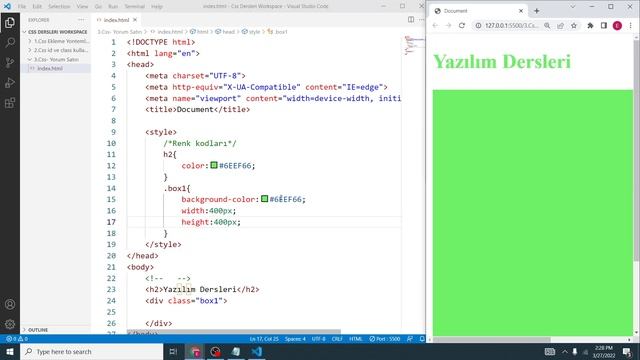
Task: Click Chrome forward arrow
Action: [448, 25]
